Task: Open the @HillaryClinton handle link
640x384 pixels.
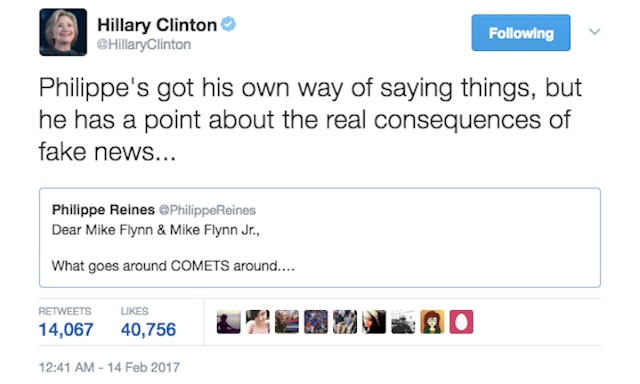Action: (x=144, y=44)
